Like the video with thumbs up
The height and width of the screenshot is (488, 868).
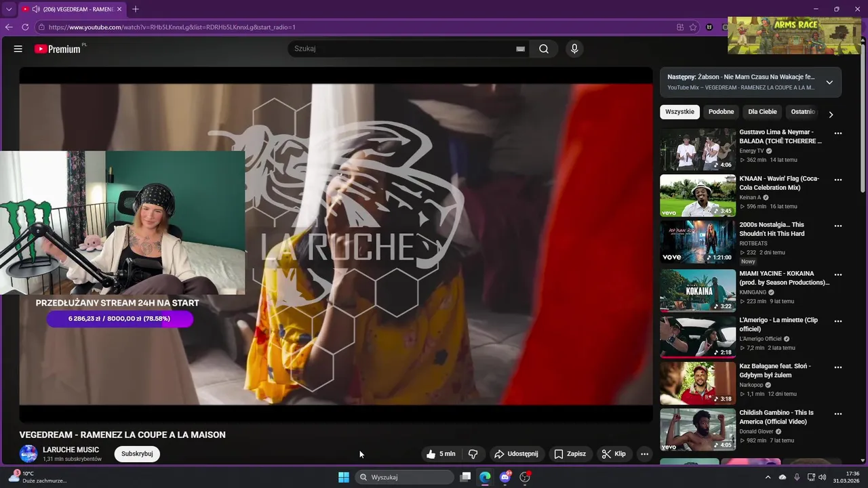click(x=441, y=454)
